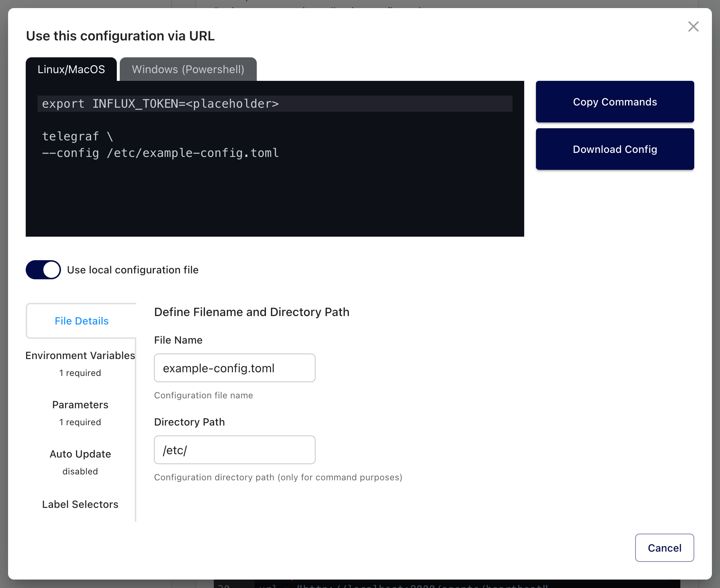The width and height of the screenshot is (720, 588).
Task: Click the Cancel button
Action: [x=664, y=548]
